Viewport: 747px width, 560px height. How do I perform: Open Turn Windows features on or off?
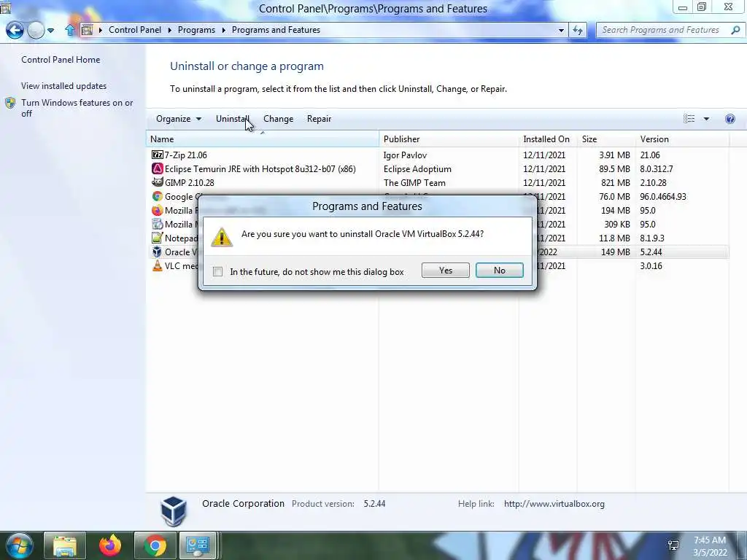coord(77,108)
